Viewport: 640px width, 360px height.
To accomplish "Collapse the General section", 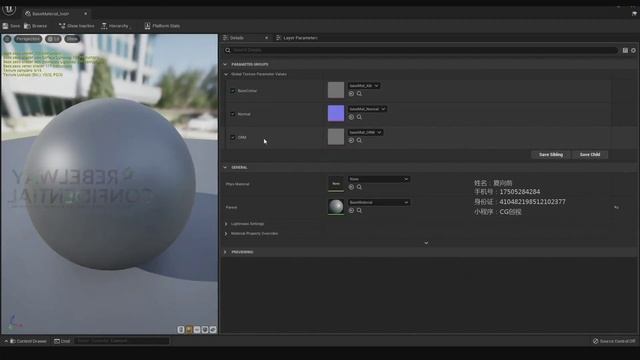I will coord(225,167).
